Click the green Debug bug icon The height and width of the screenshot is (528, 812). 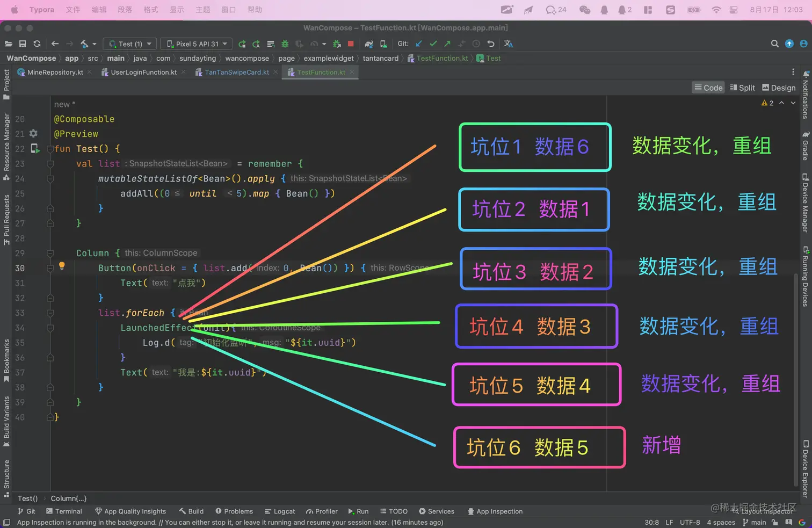coord(285,44)
